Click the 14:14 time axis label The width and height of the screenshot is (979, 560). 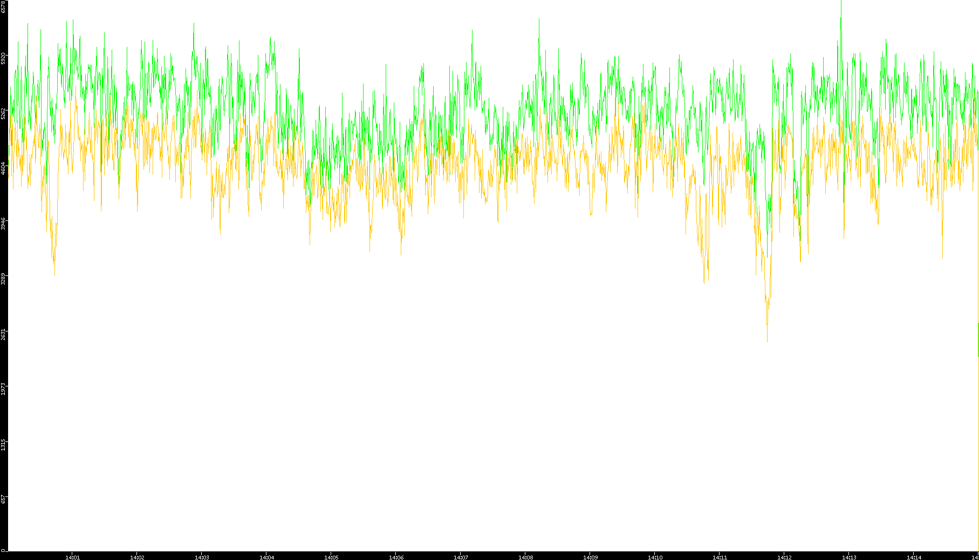point(914,557)
